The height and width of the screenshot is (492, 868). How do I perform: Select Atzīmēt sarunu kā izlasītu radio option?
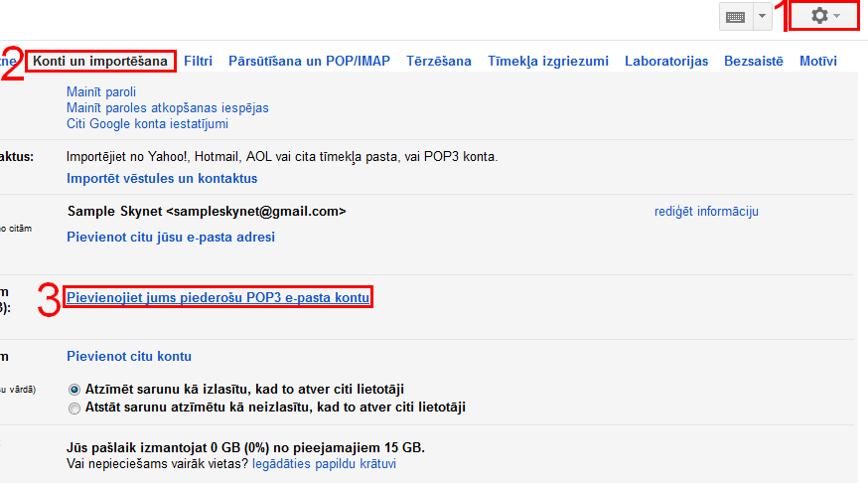coord(74,390)
